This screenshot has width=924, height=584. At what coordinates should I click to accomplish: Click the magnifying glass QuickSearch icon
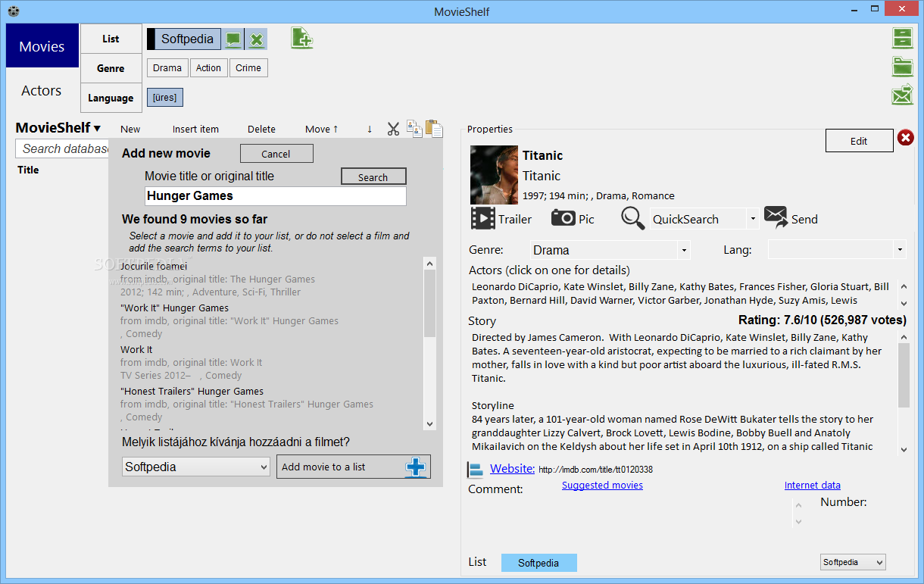(633, 218)
